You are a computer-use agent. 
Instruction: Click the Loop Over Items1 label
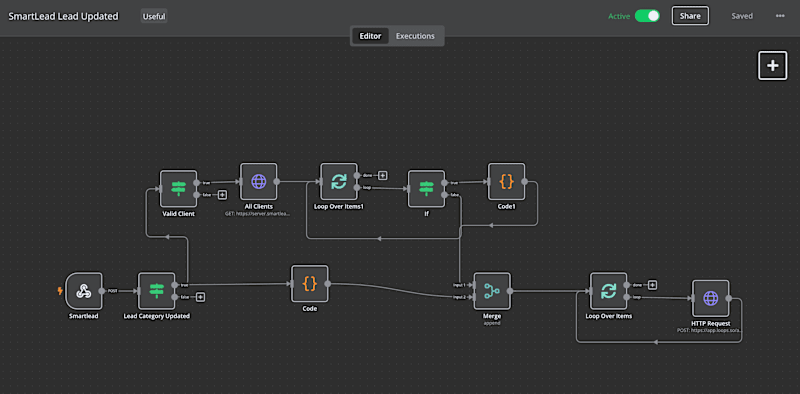(339, 207)
